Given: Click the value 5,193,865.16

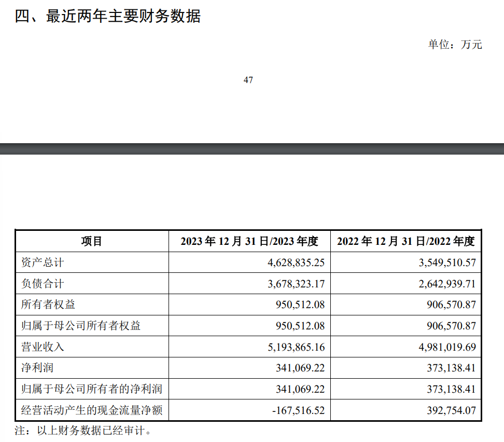Looking at the screenshot, I should tap(296, 347).
